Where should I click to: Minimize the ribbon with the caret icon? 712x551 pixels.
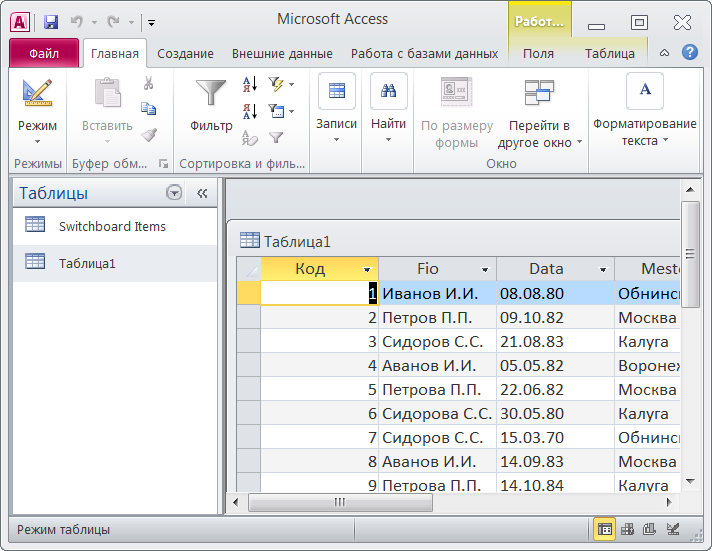pos(664,53)
